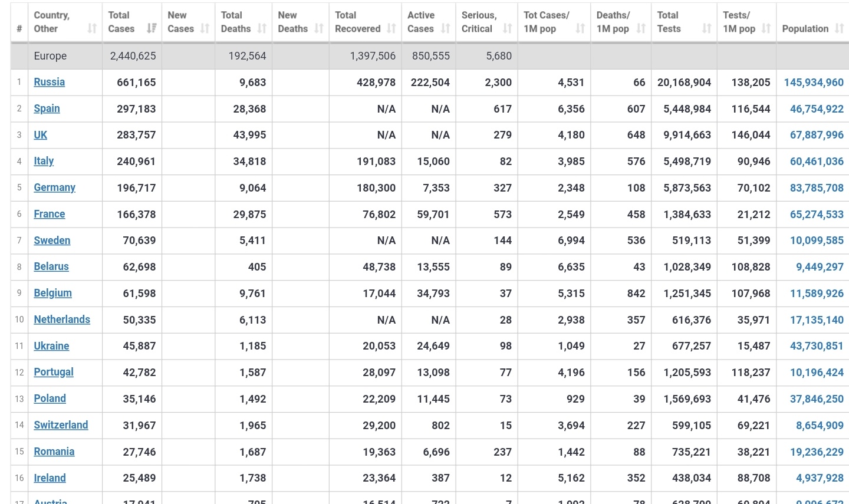Select the Europe summary row label
The height and width of the screenshot is (504, 849).
pyautogui.click(x=50, y=56)
